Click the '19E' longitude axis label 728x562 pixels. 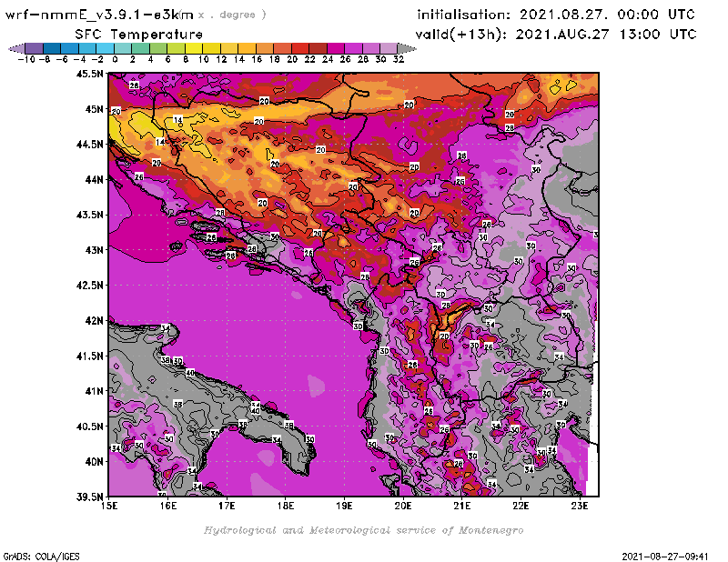click(344, 506)
